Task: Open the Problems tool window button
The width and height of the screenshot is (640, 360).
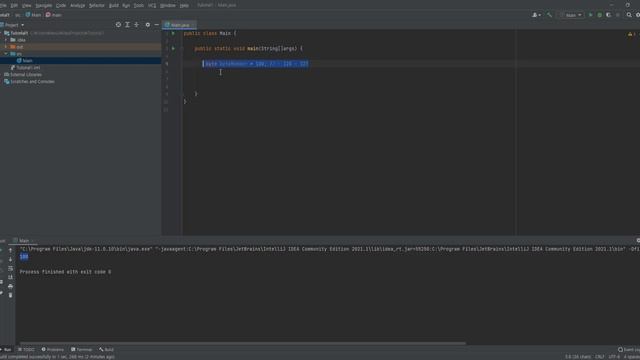Action: (53, 350)
